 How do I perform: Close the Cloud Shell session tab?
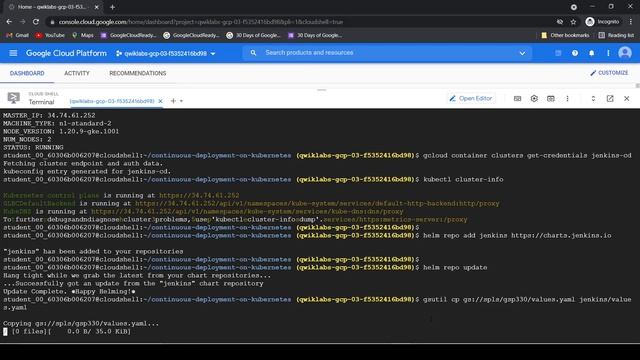[160, 101]
